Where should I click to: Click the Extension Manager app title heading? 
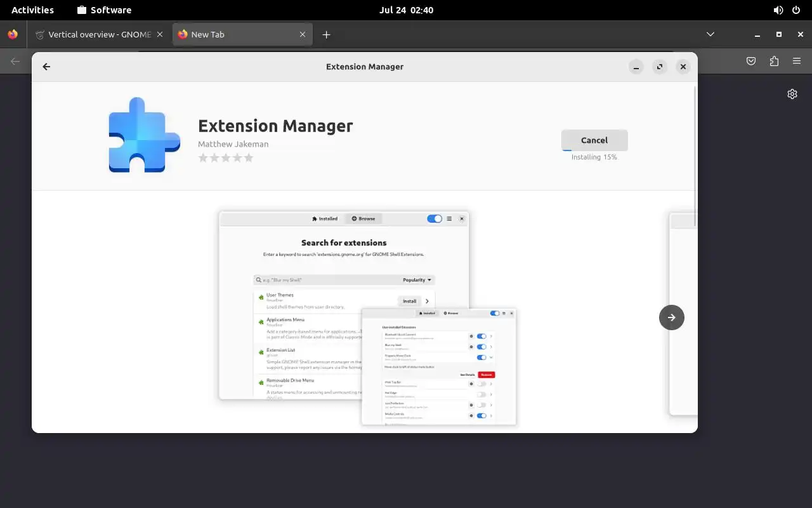pyautogui.click(x=275, y=126)
